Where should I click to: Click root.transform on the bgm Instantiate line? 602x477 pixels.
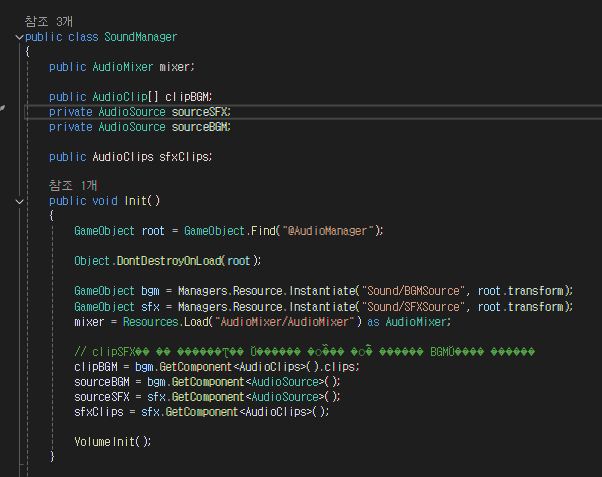[521, 291]
